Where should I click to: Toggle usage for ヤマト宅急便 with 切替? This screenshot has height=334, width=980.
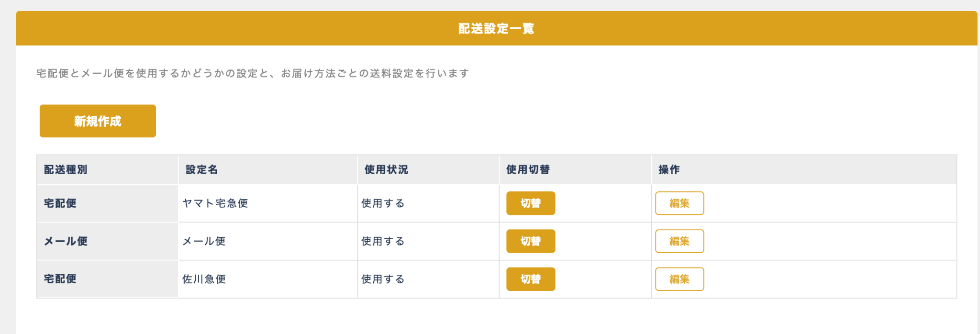click(531, 203)
